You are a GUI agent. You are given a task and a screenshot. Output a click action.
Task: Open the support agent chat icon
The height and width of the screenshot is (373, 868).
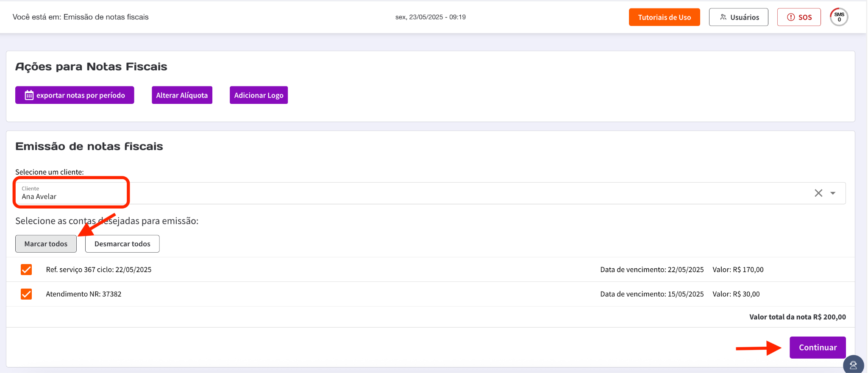point(853,365)
